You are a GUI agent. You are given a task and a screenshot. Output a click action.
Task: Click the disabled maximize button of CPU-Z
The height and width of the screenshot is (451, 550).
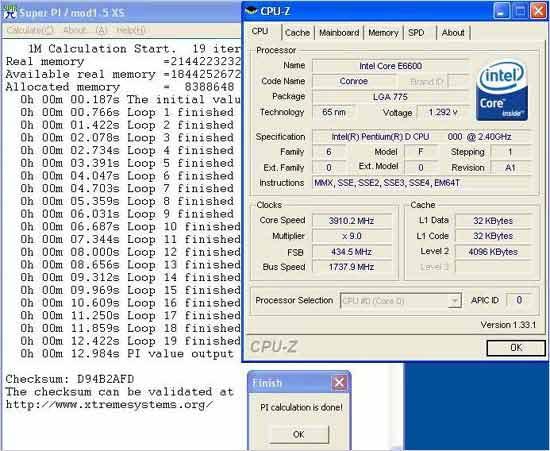point(520,12)
